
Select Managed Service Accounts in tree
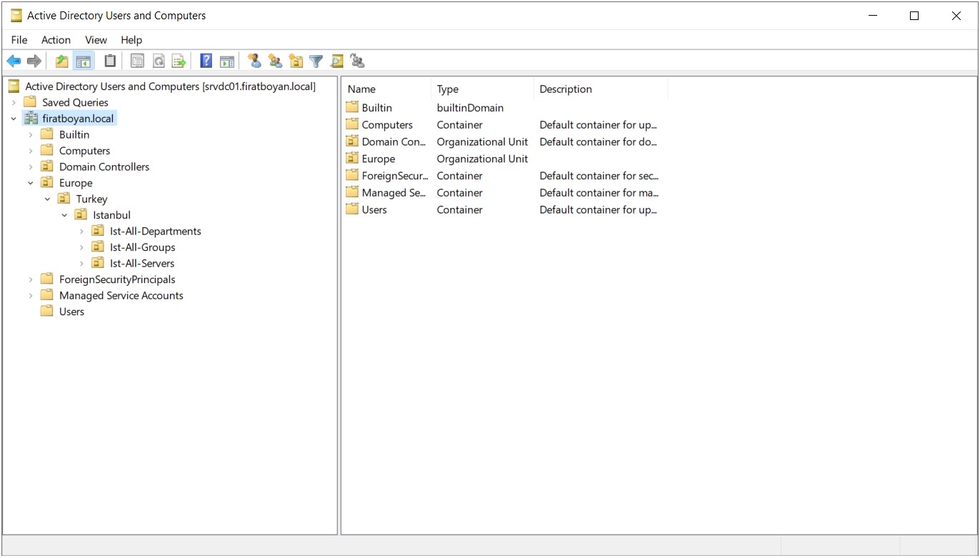(x=121, y=295)
